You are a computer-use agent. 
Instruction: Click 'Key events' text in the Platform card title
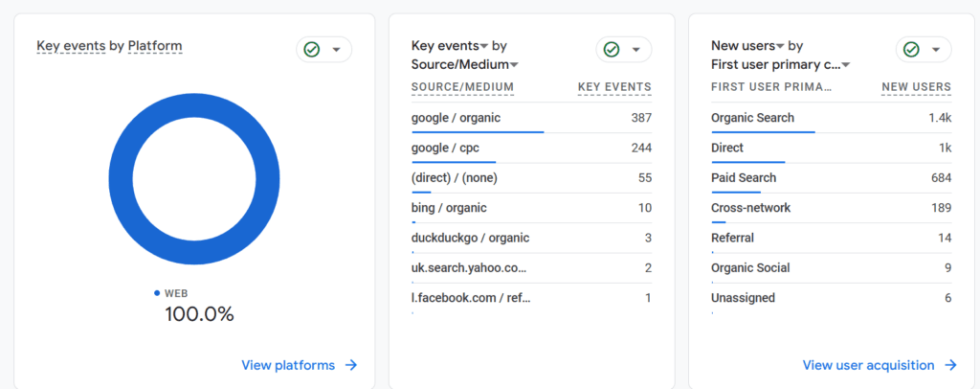click(71, 46)
